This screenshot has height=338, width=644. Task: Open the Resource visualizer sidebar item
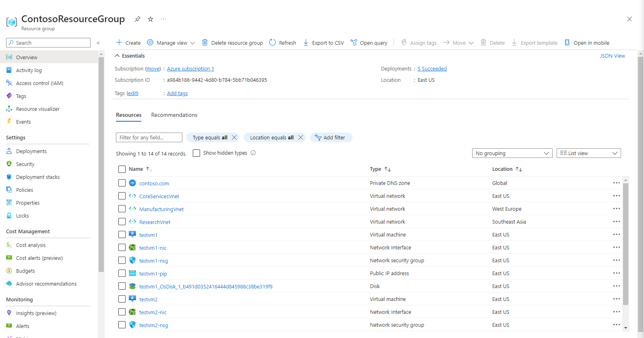coord(37,109)
